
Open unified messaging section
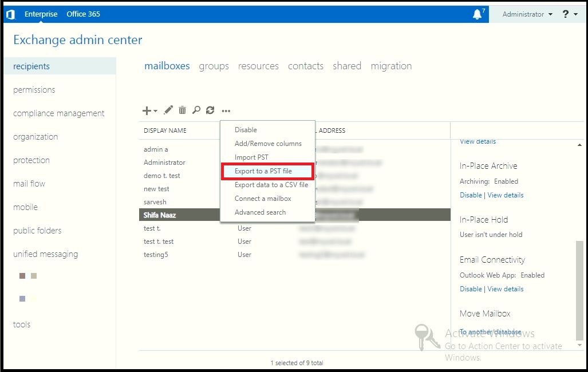(45, 254)
